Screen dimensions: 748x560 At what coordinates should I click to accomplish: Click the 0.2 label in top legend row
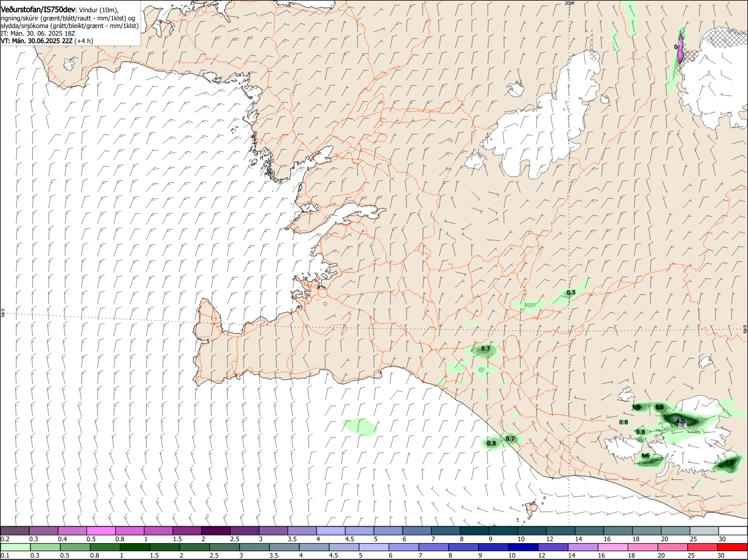5,539
